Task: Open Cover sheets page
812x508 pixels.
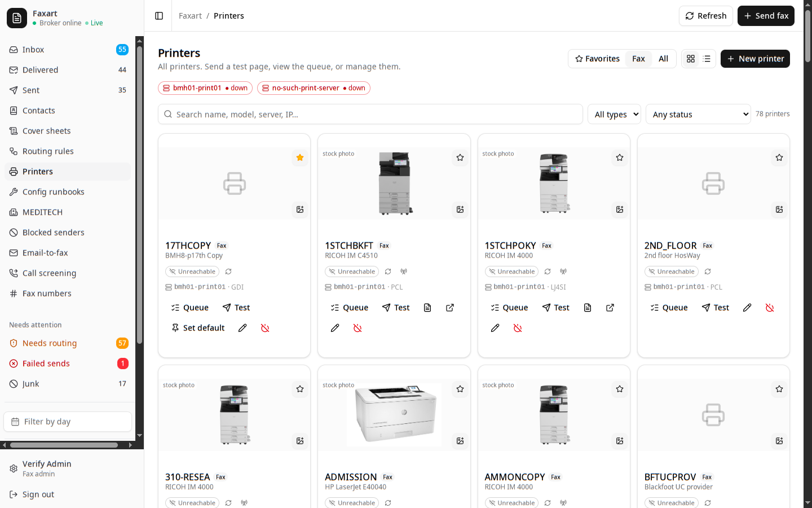Action: click(68, 131)
